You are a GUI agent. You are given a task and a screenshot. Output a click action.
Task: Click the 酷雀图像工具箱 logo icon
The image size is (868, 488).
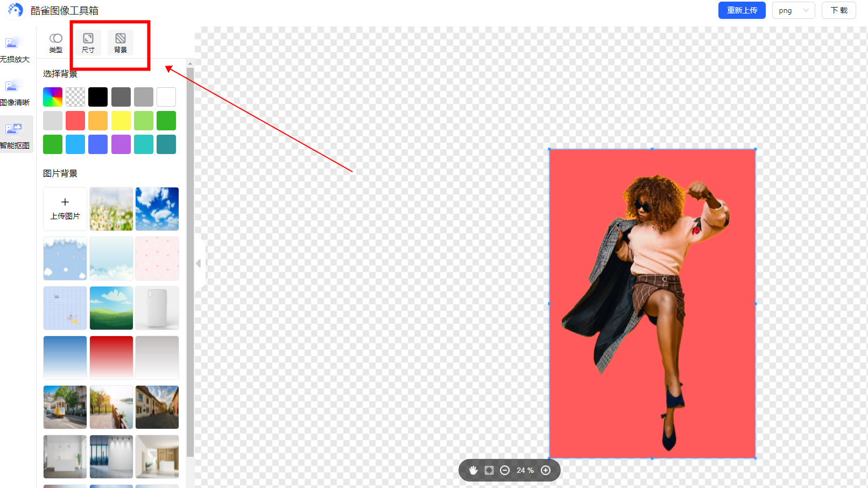click(x=16, y=10)
